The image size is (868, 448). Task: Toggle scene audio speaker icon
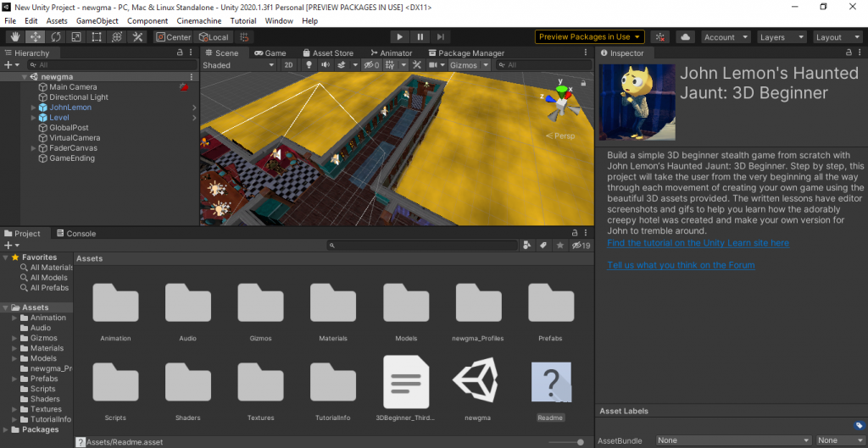coord(325,64)
